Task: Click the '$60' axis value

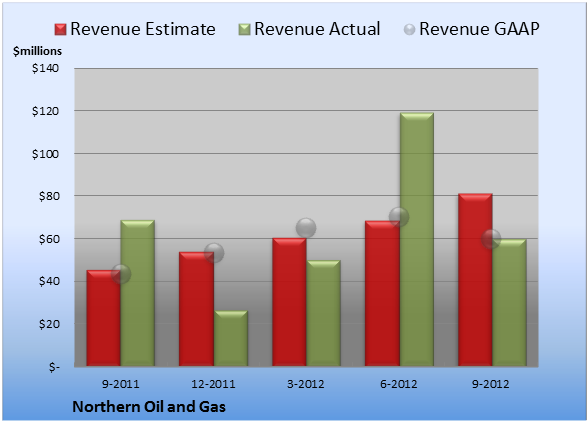Action: click(49, 239)
